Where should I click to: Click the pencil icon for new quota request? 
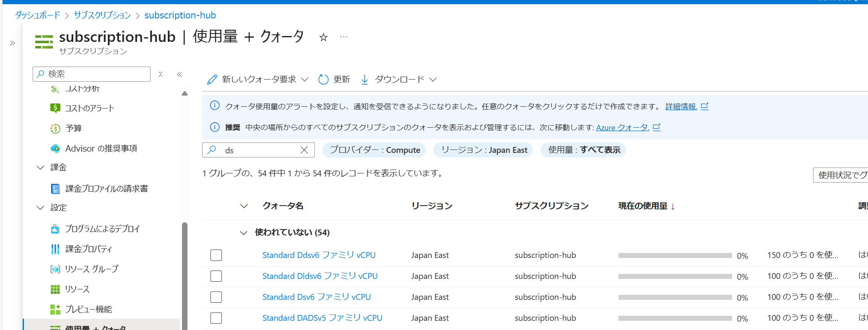(212, 79)
